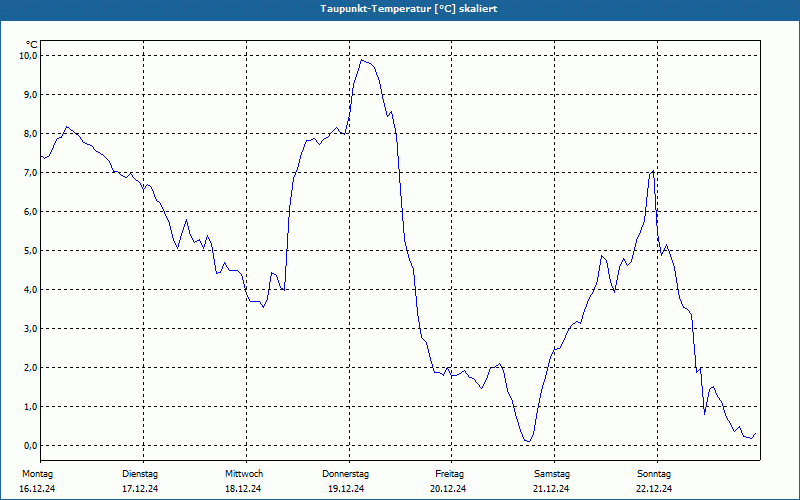Screen dimensions: 800x500
Task: Click the 10,0 y-axis label
Action: (x=29, y=56)
